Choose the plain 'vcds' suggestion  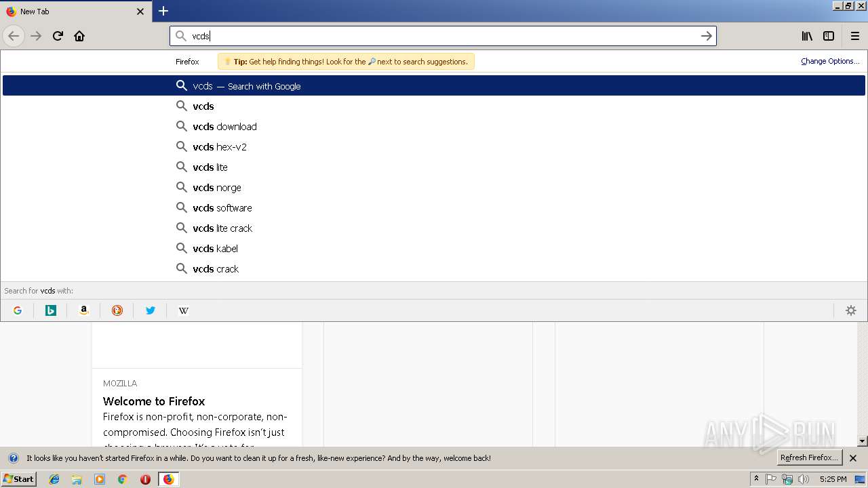click(434, 106)
